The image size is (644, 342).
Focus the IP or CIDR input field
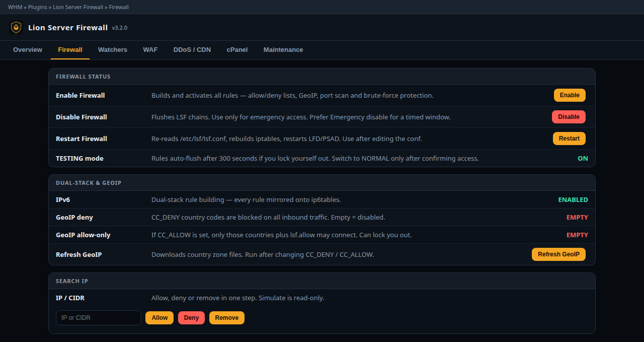point(99,318)
